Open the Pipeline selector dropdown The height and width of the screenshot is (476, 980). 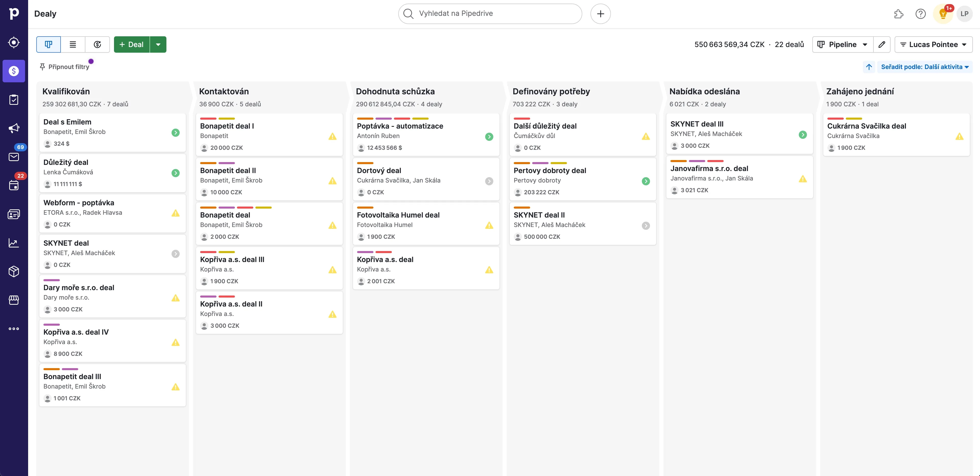(842, 44)
